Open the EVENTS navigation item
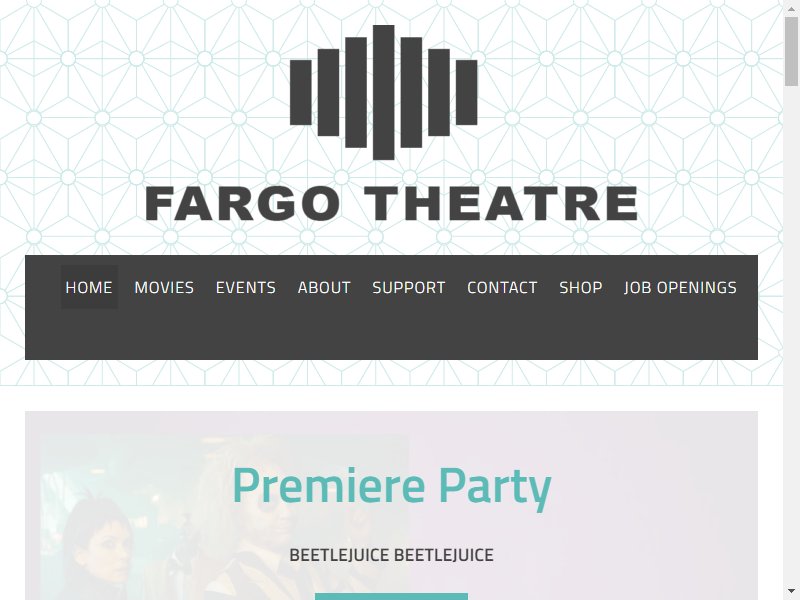 (245, 287)
